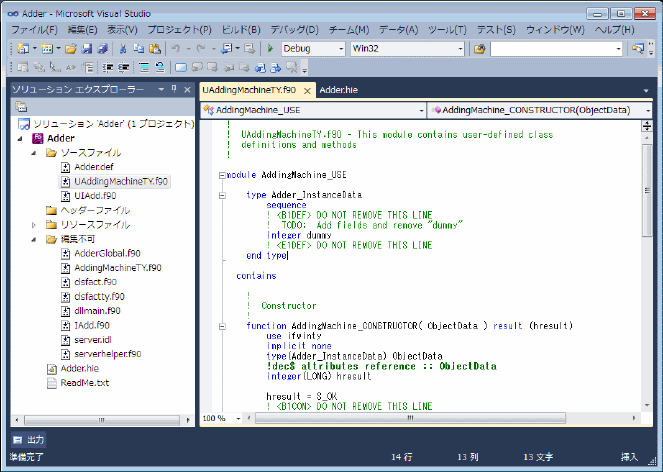
Task: Click the Undo arrow icon
Action: click(x=176, y=48)
